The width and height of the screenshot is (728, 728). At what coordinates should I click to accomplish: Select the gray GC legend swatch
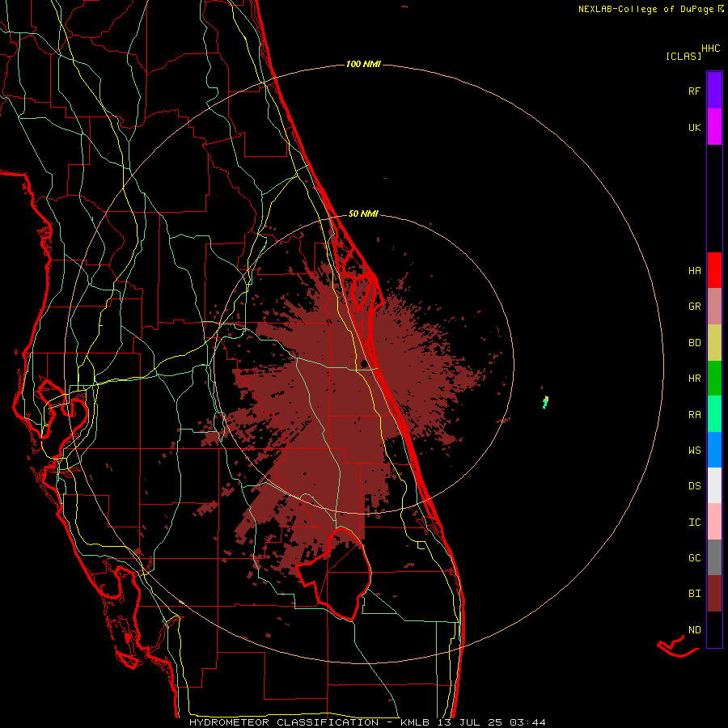[714, 557]
